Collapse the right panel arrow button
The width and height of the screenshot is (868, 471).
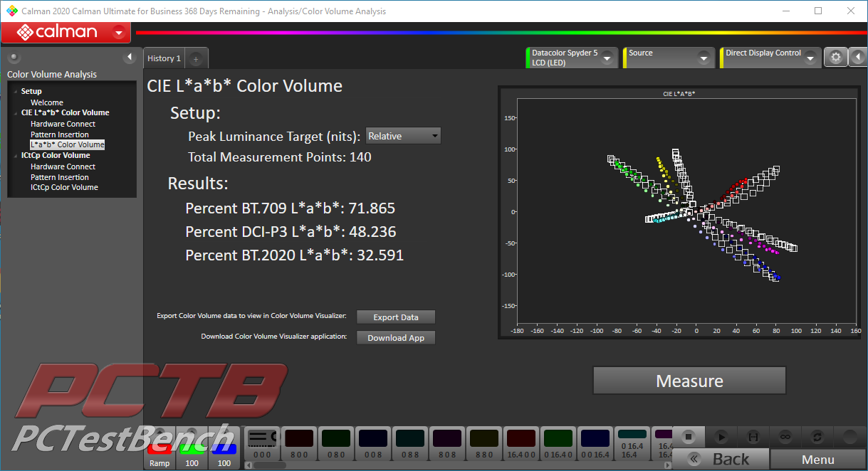point(858,58)
